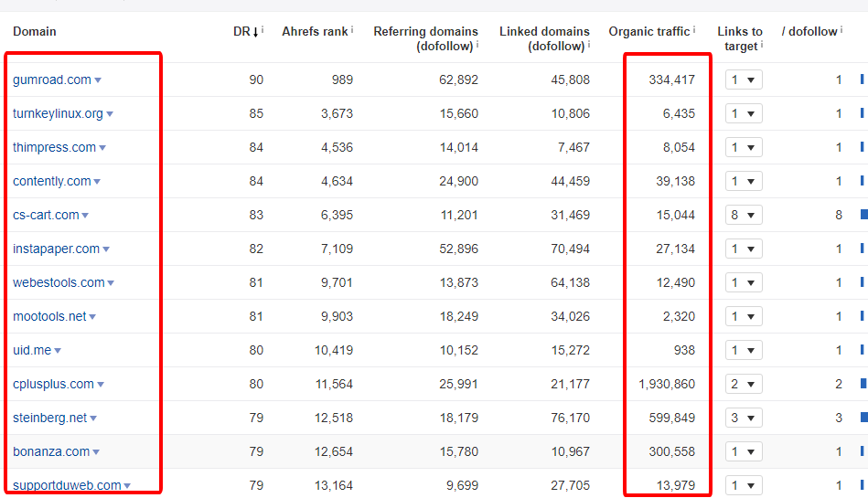Open the turnkeylinux.org domain link

[58, 114]
